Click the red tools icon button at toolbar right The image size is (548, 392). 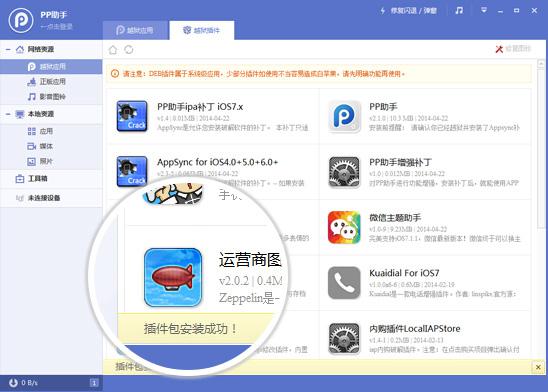pos(499,49)
